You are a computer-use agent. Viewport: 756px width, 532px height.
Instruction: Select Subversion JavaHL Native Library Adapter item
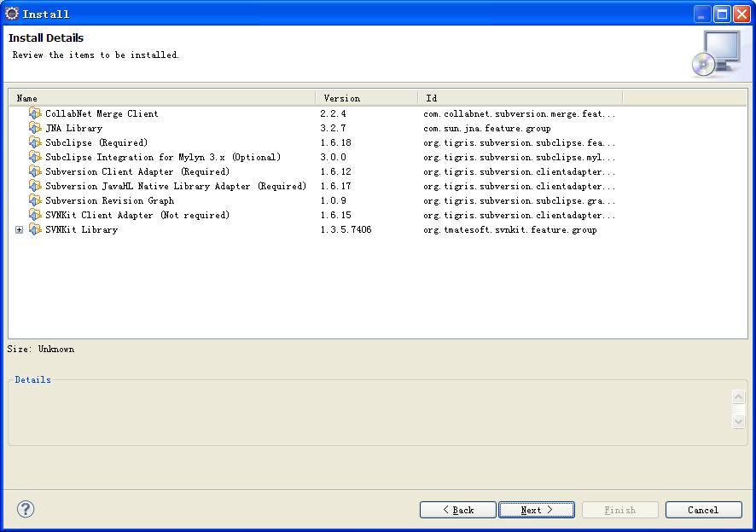(x=176, y=186)
